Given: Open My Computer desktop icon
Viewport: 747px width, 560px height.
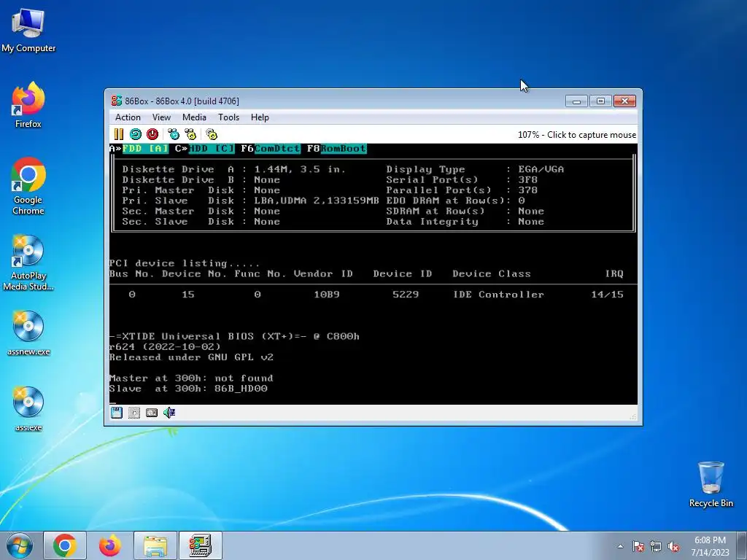Looking at the screenshot, I should pyautogui.click(x=28, y=31).
